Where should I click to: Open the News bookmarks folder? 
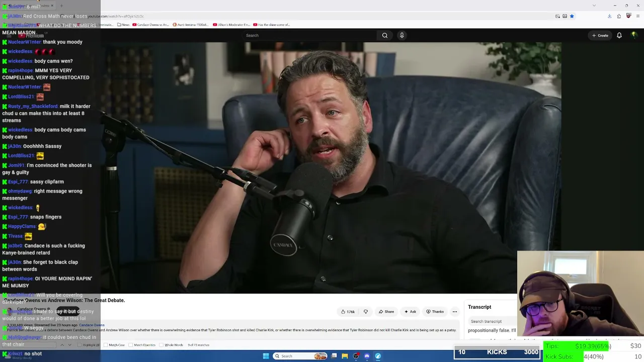[123, 25]
